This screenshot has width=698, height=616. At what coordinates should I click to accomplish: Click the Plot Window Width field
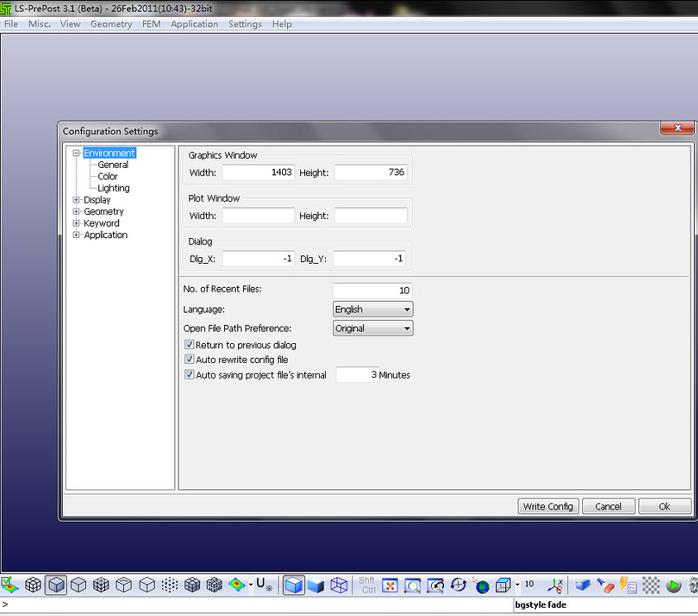(x=258, y=216)
